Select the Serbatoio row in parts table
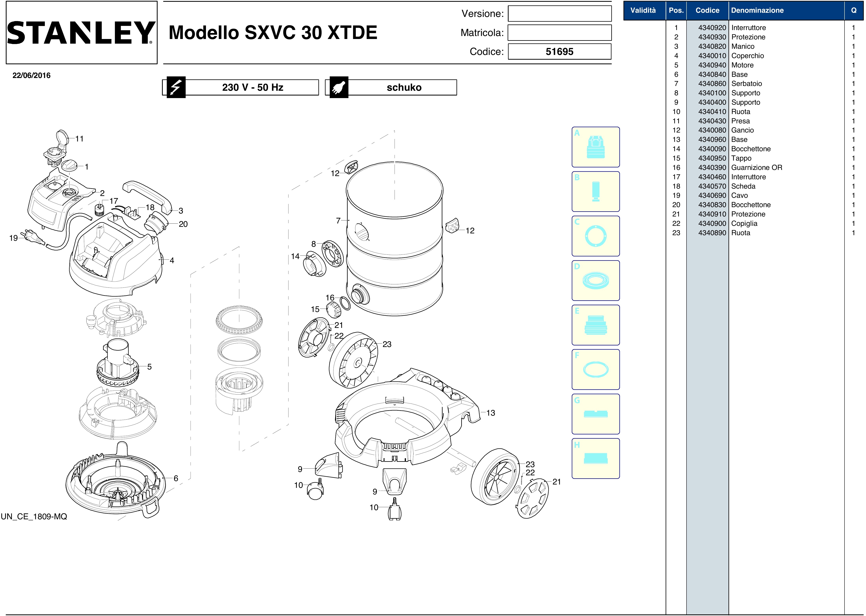 [746, 84]
